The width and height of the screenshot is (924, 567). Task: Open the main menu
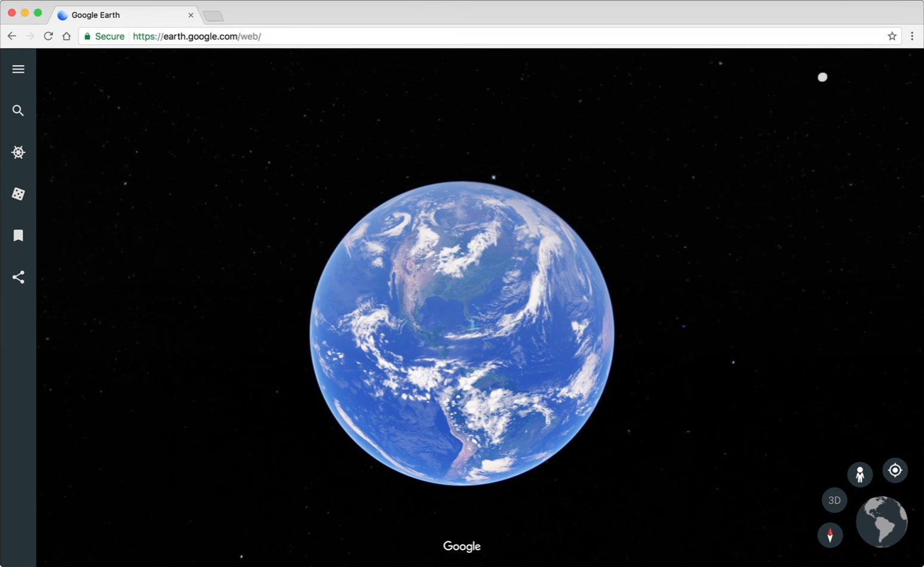[18, 69]
